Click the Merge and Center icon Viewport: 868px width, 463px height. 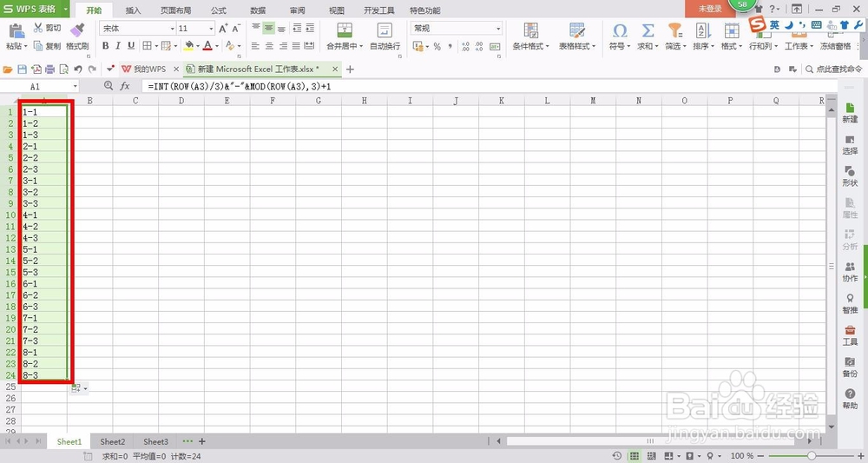(x=345, y=30)
